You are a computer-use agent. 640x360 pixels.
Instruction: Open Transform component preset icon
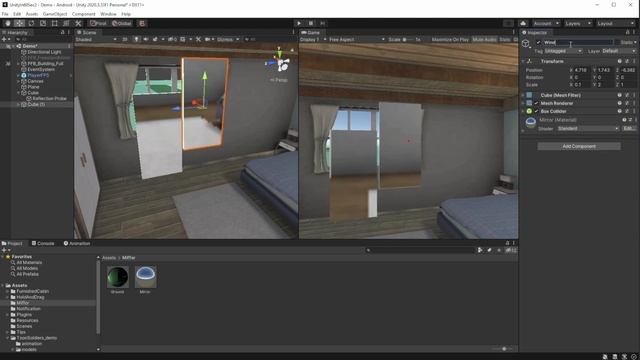point(627,61)
